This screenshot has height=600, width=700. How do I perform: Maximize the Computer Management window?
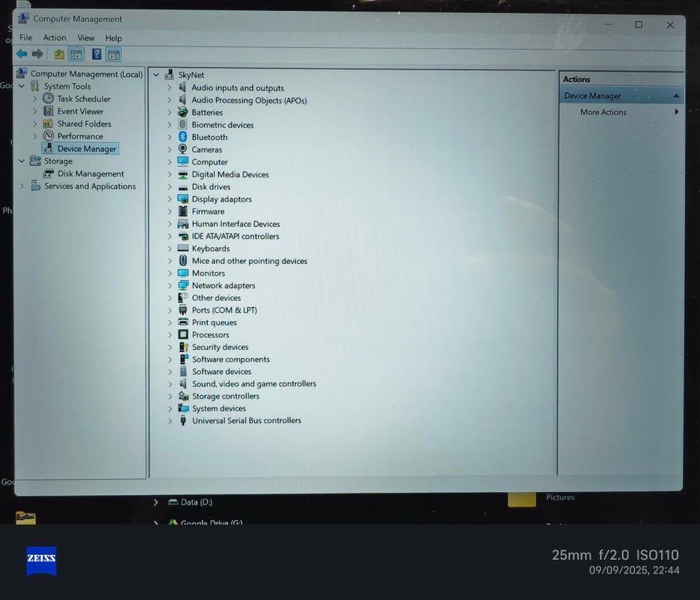pos(639,25)
